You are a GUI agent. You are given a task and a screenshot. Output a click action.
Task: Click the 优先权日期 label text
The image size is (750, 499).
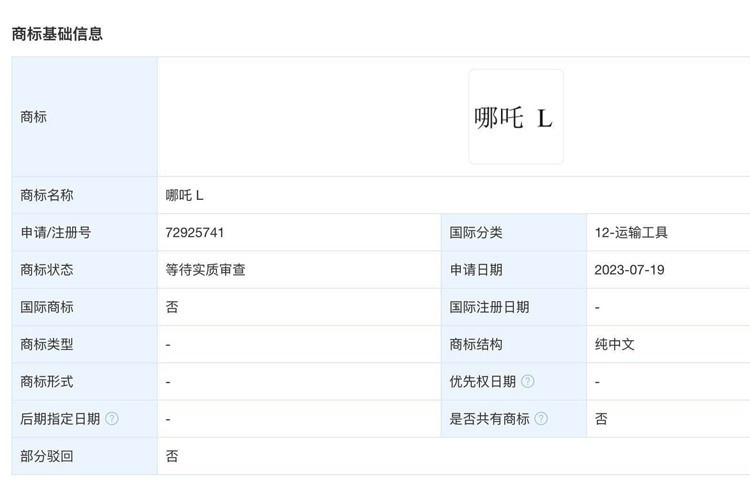[x=483, y=382]
